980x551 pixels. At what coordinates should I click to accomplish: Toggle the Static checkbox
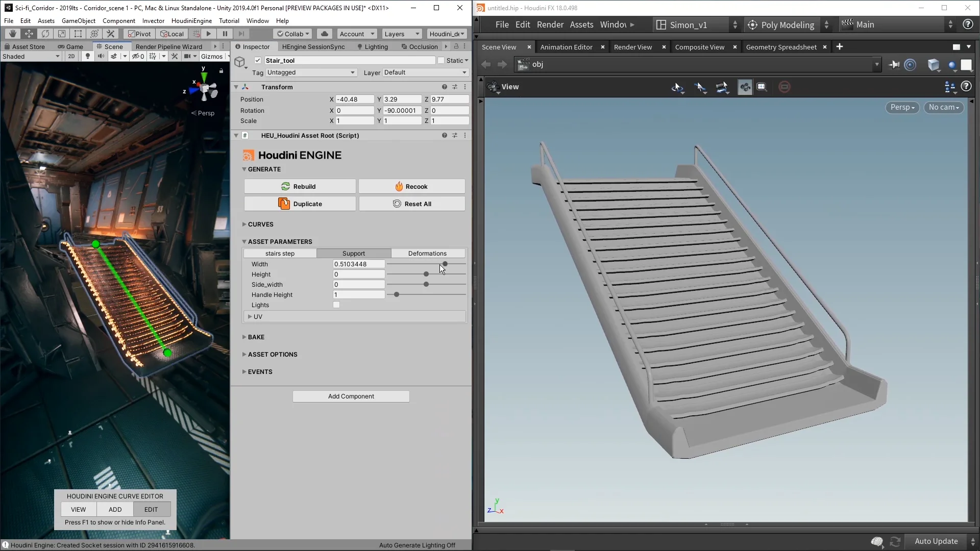(441, 60)
